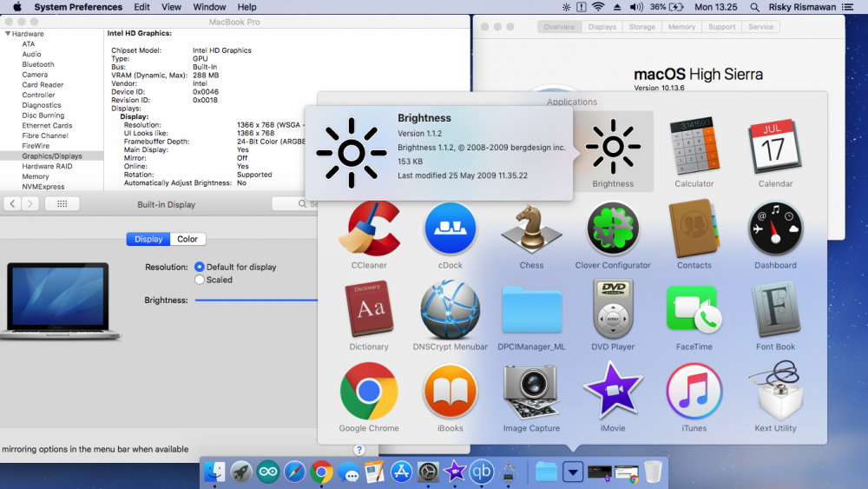The image size is (868, 489).
Task: Launch CCleaner from the Applications grid
Action: (369, 228)
